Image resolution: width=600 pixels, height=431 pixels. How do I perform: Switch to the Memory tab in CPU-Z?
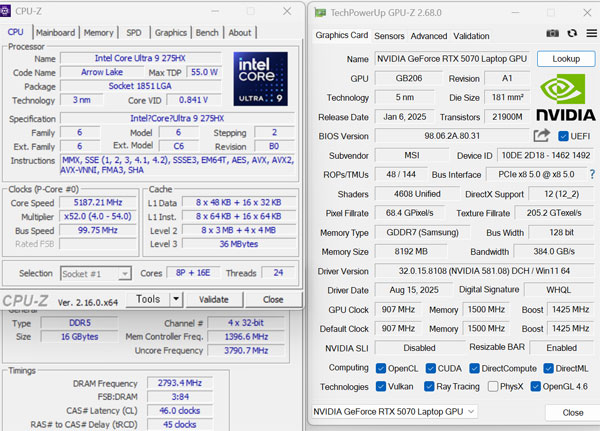point(98,33)
